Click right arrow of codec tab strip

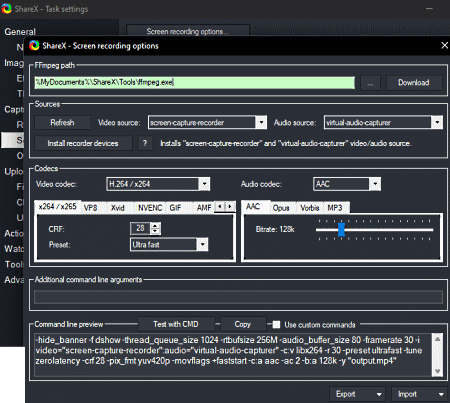230,207
